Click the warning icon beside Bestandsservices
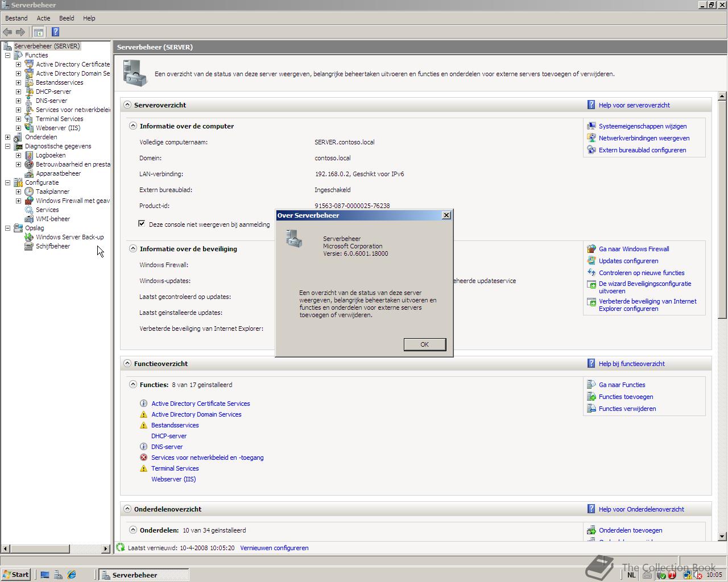 tap(143, 425)
